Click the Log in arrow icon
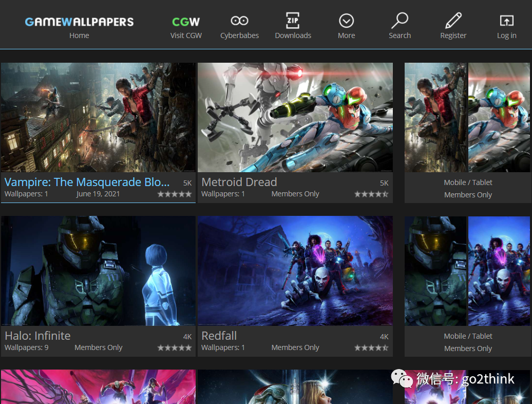Image resolution: width=532 pixels, height=404 pixels. (x=506, y=21)
